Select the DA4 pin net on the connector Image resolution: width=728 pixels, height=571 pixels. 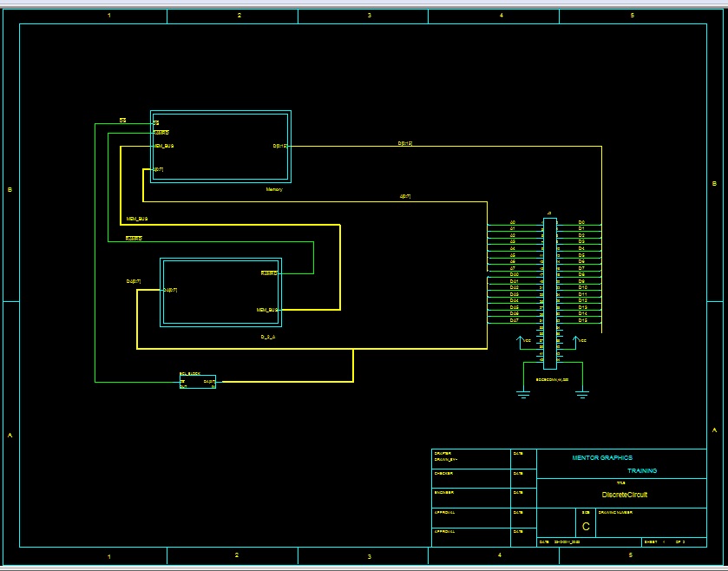point(514,300)
